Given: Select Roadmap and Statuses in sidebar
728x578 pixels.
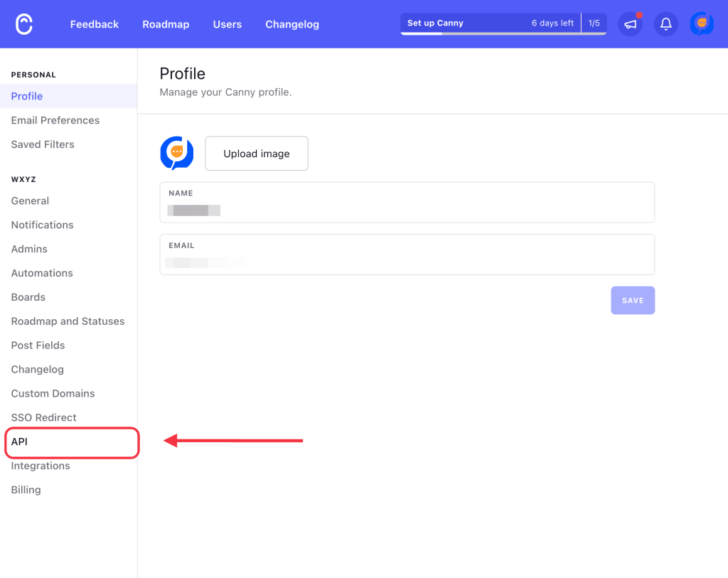Looking at the screenshot, I should point(68,321).
